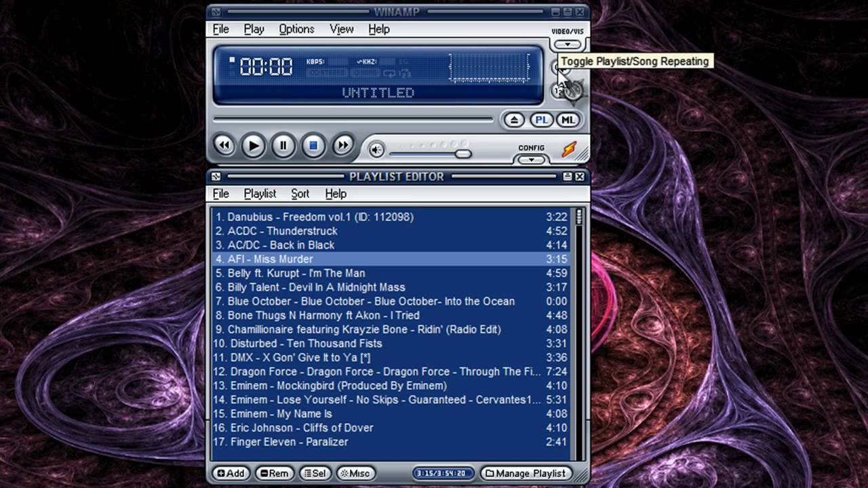
Task: Open Playlist Editor File menu
Action: (x=221, y=194)
